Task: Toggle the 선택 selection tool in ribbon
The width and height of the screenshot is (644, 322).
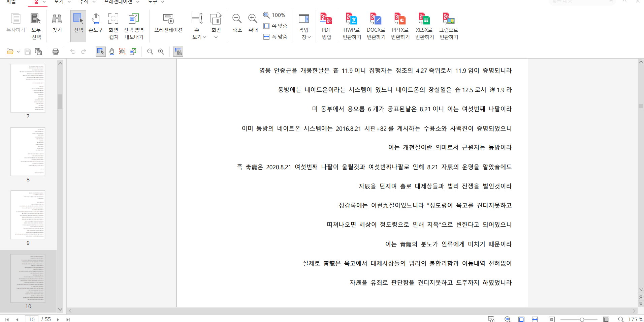Action: 78,24
